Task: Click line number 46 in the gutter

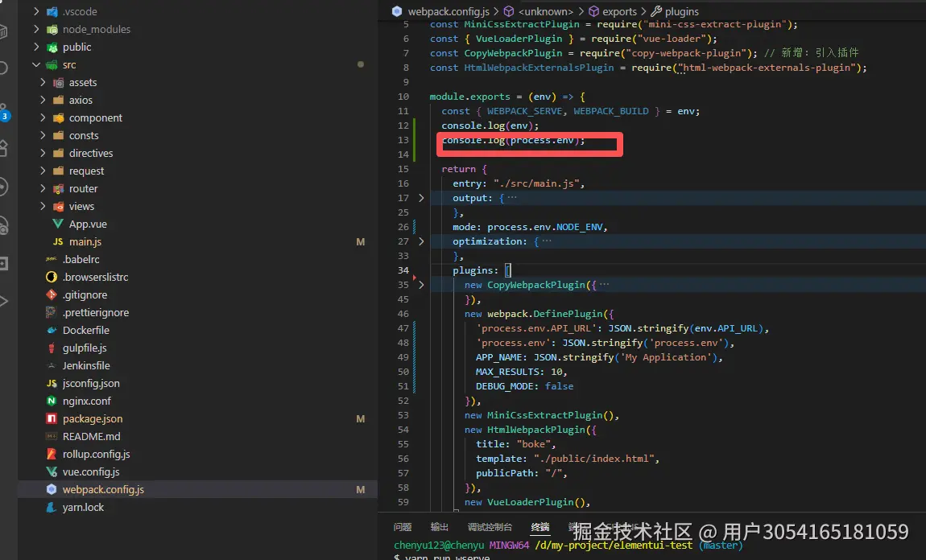Action: (x=403, y=314)
